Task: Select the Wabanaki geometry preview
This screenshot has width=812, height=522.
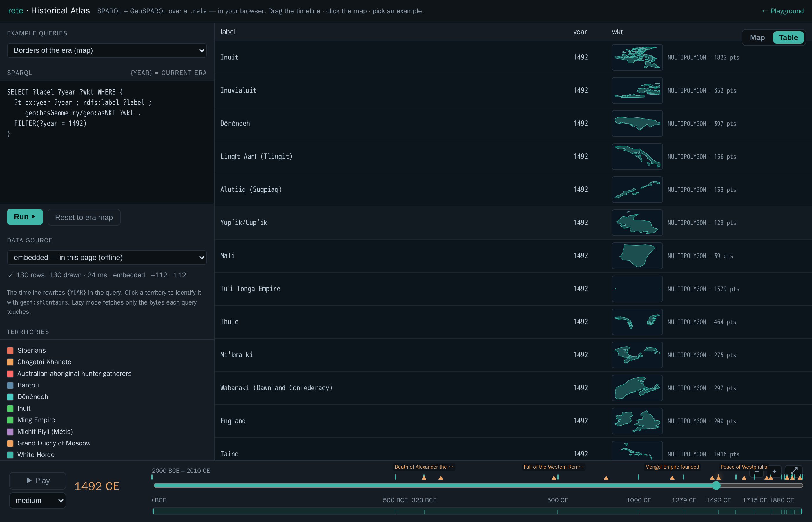Action: [637, 388]
